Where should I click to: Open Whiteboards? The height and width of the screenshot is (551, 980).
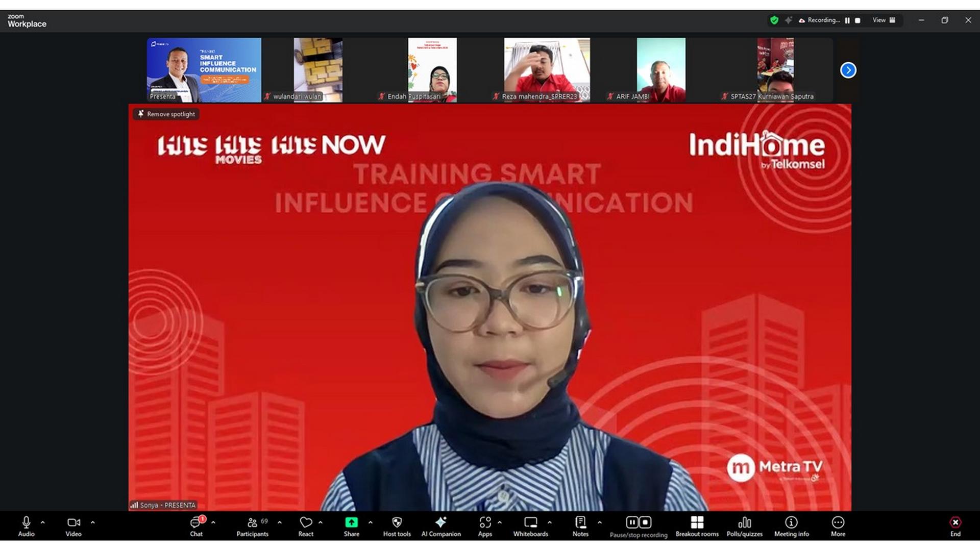[x=530, y=526]
